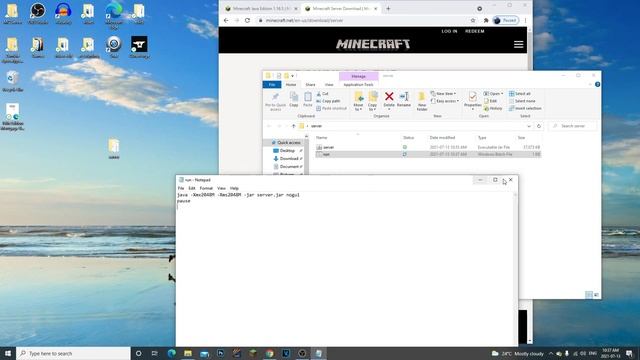Screen dimensions: 640x360
Task: Click the Paused profile button in Chrome
Action: coord(506,20)
